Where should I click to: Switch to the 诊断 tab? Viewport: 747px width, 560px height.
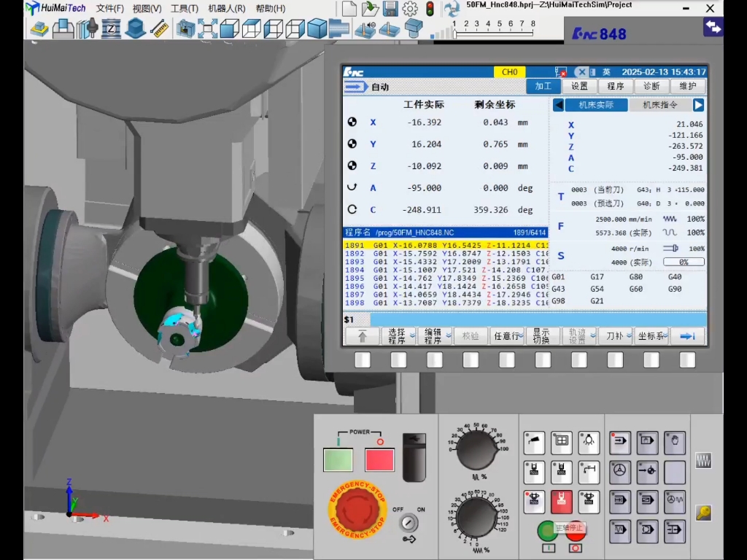651,86
